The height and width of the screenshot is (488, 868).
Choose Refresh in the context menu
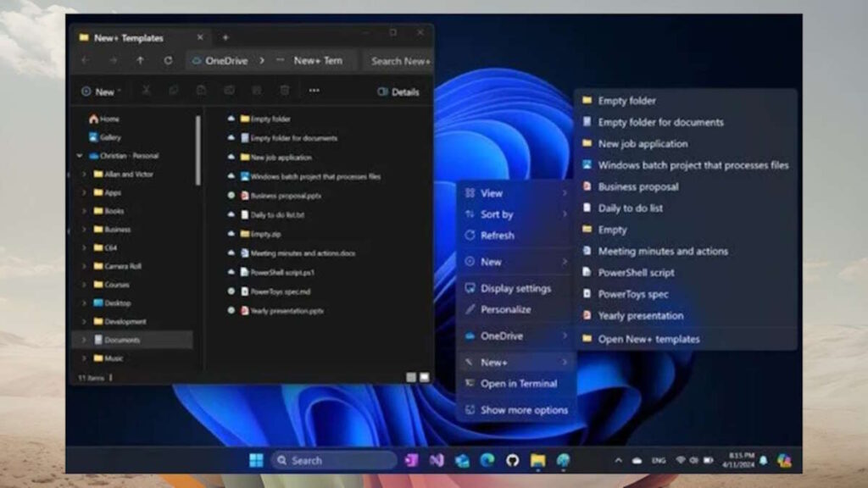516,236
